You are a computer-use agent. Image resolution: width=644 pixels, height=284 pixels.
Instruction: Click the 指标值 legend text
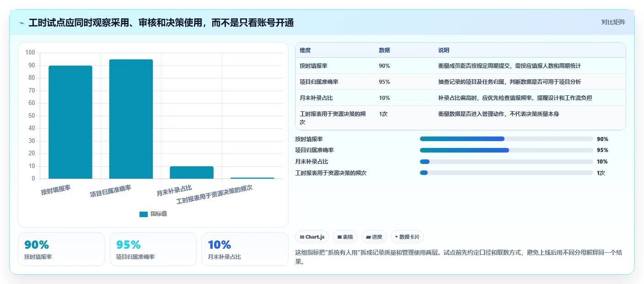(x=159, y=214)
